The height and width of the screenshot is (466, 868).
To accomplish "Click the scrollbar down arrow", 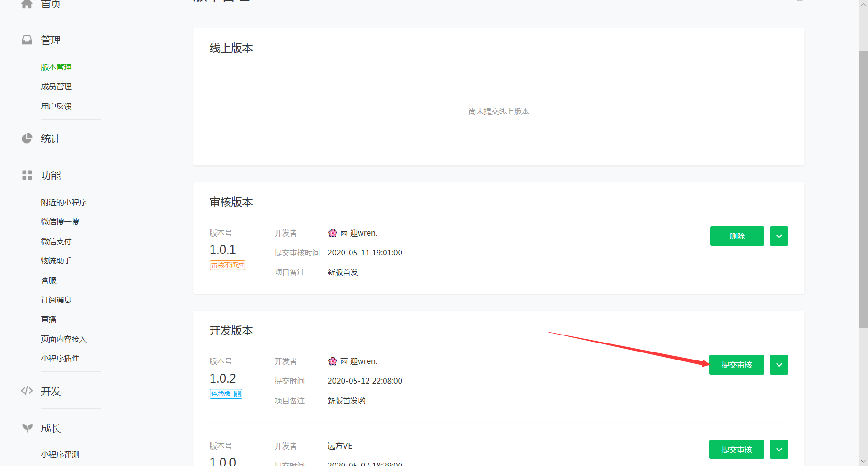I will [863, 461].
